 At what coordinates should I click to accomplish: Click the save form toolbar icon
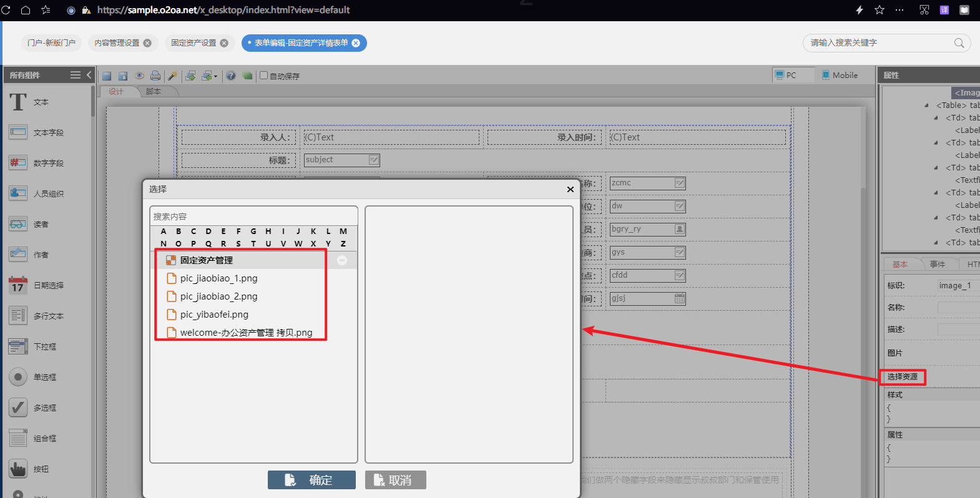pyautogui.click(x=107, y=76)
